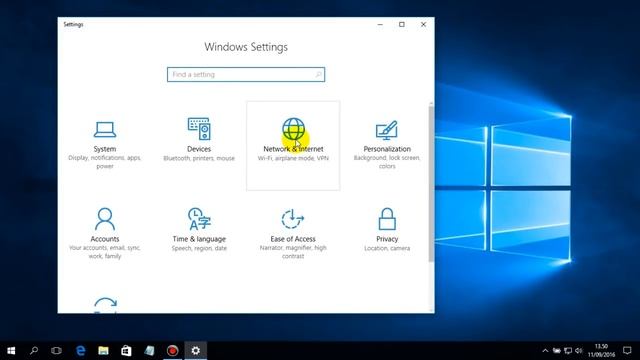Viewport: 640px width, 360px height.
Task: Open the Windows Start menu
Action: coord(11,351)
